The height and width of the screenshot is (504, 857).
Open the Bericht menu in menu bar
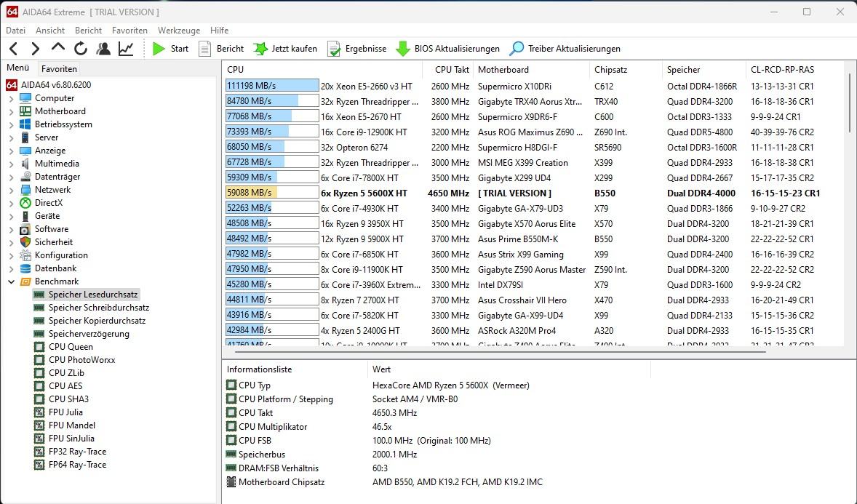(89, 31)
